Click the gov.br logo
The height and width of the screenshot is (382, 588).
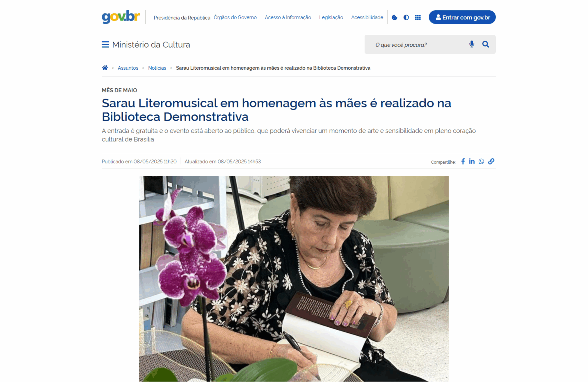point(121,17)
